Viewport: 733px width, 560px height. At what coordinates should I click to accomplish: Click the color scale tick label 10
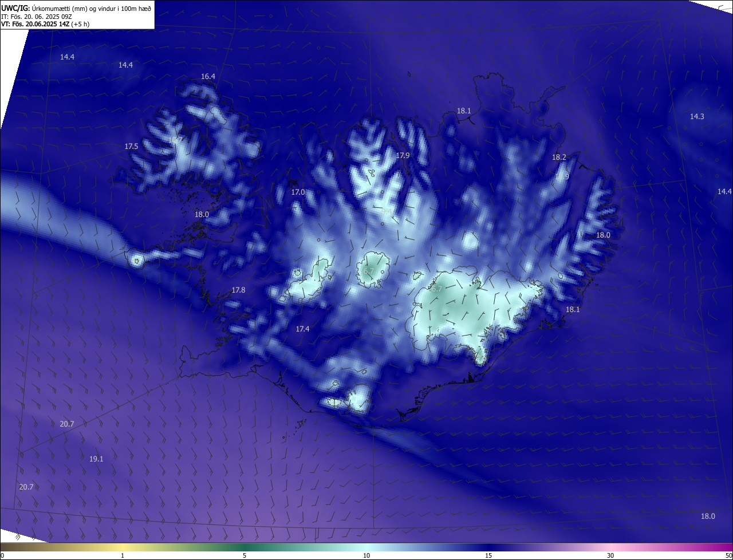[366, 556]
